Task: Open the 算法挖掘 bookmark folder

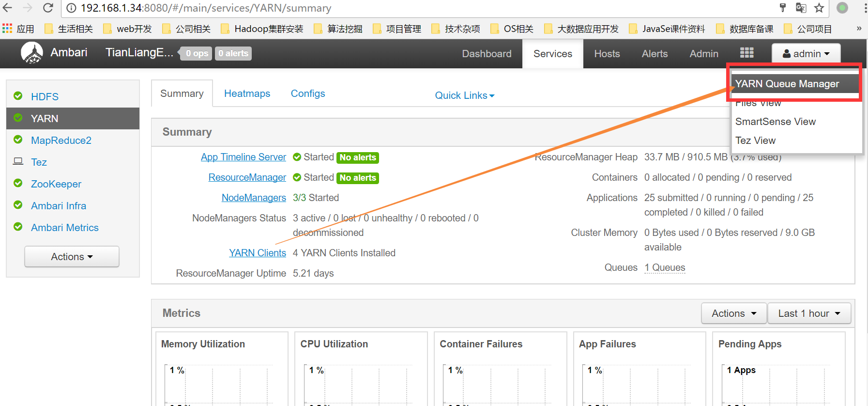Action: point(338,29)
